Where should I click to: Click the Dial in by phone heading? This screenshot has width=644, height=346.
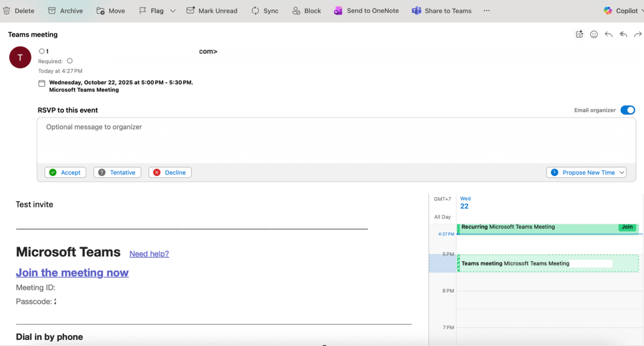[x=49, y=337]
